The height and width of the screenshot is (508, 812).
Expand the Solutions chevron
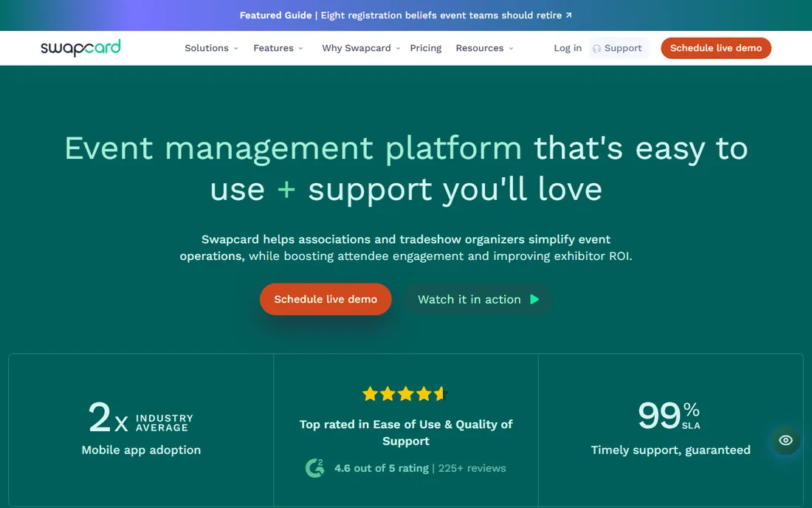[x=235, y=49]
